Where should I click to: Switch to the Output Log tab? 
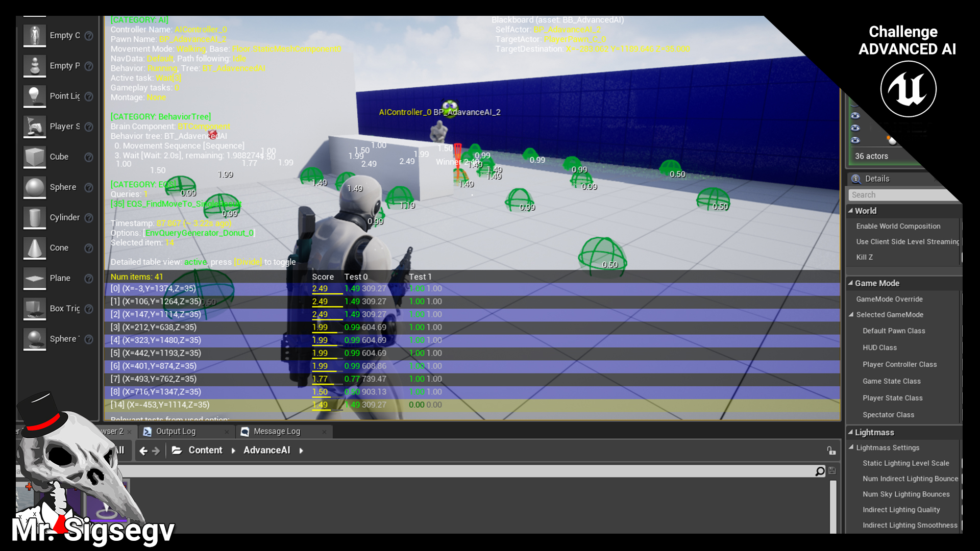176,431
